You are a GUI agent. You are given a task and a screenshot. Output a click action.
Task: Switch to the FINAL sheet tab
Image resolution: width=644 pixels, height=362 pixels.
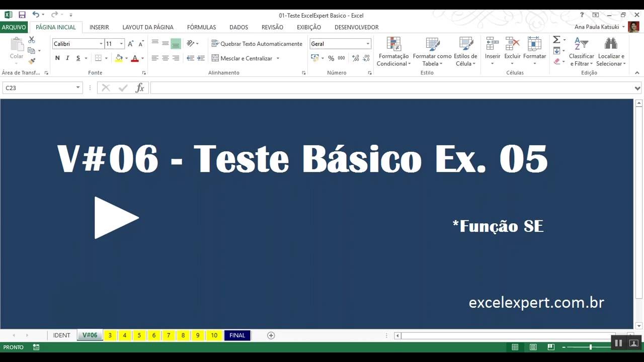(x=237, y=335)
